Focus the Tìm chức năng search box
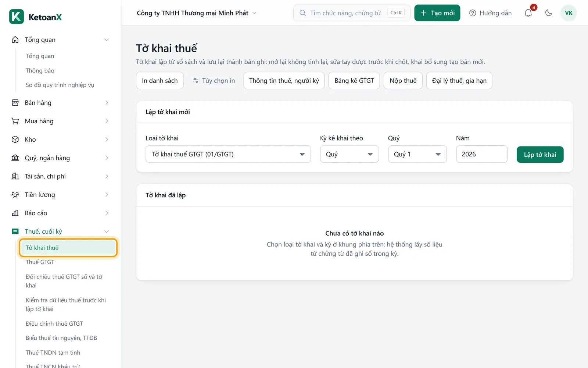588x368 pixels. coord(352,13)
